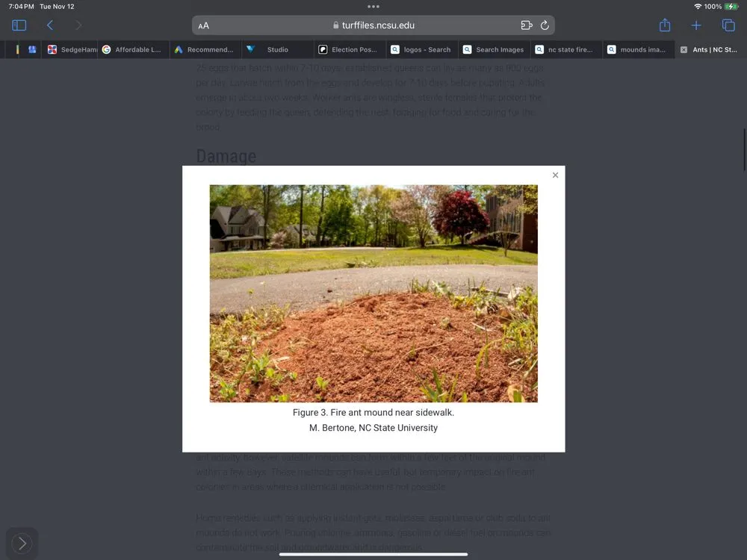Close the Ants | NC State tab

click(684, 49)
